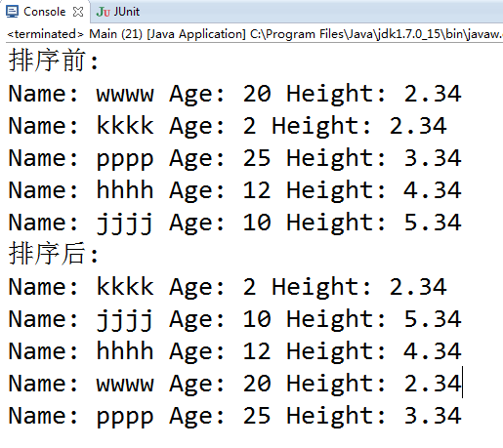Click the last pppp Age 25 line
Viewport: 503px width, 448px height.
click(x=234, y=417)
